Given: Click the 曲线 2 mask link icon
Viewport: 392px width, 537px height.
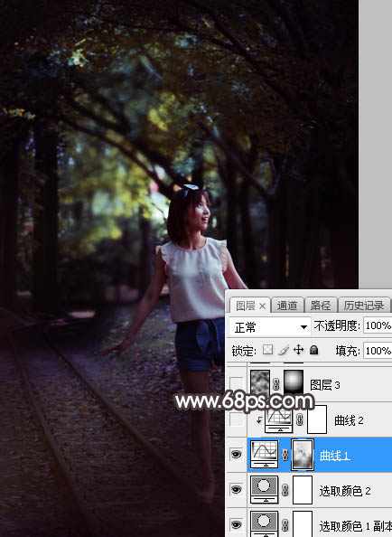Looking at the screenshot, I should pyautogui.click(x=300, y=419).
